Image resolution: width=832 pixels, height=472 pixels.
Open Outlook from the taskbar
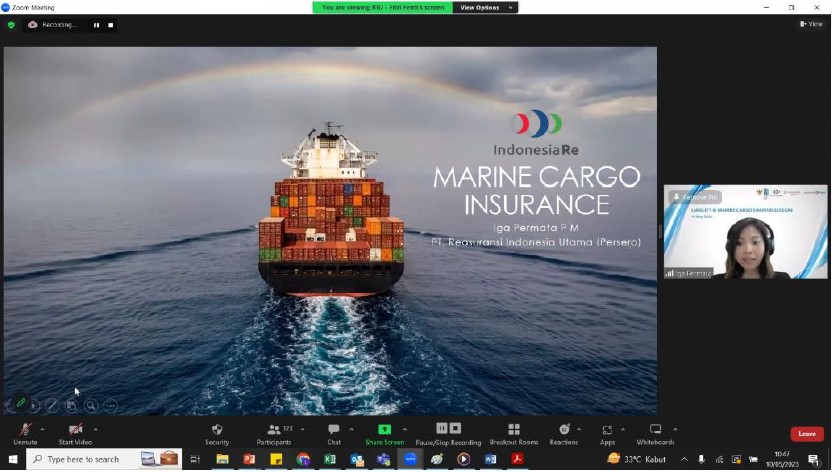(357, 459)
